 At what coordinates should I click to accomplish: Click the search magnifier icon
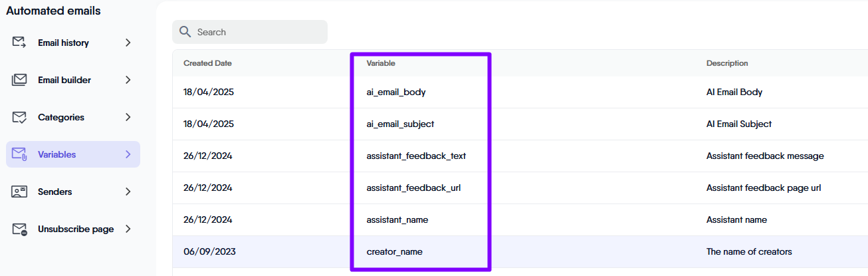pyautogui.click(x=185, y=32)
